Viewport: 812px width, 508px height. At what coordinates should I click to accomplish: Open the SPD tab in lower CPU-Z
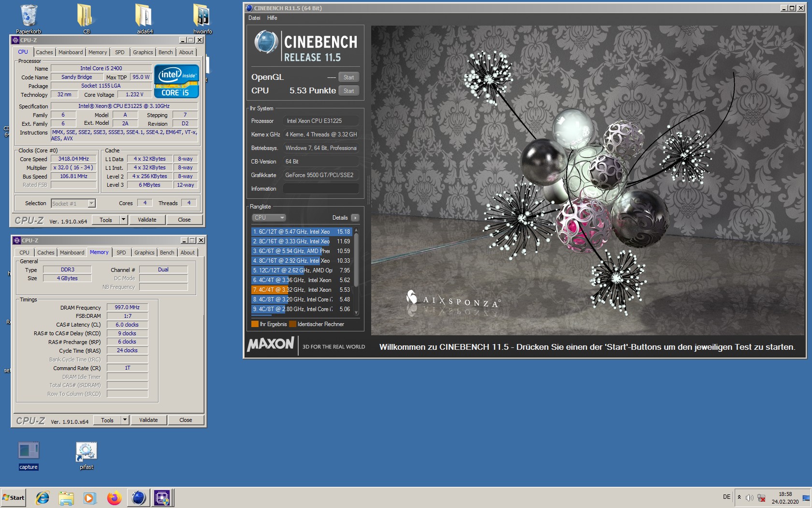tap(121, 253)
